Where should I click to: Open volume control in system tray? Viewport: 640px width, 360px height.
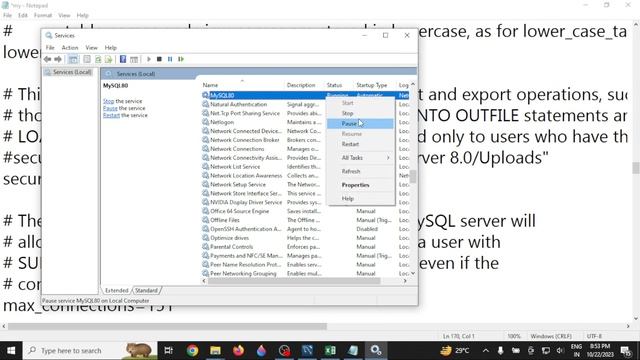pos(560,350)
